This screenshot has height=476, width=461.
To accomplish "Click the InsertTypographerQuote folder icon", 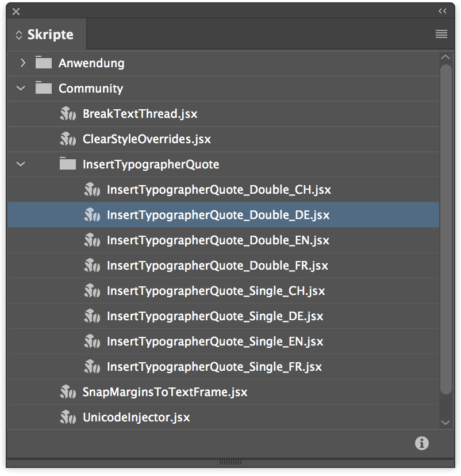I will coord(67,164).
